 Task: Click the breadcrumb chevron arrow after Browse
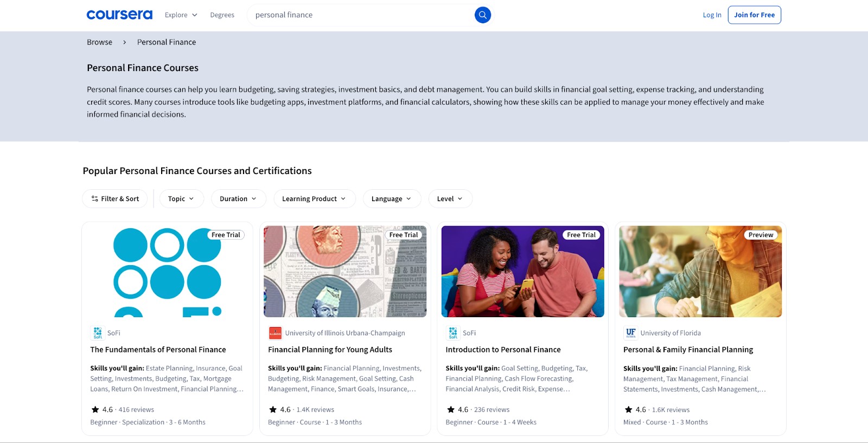point(124,42)
